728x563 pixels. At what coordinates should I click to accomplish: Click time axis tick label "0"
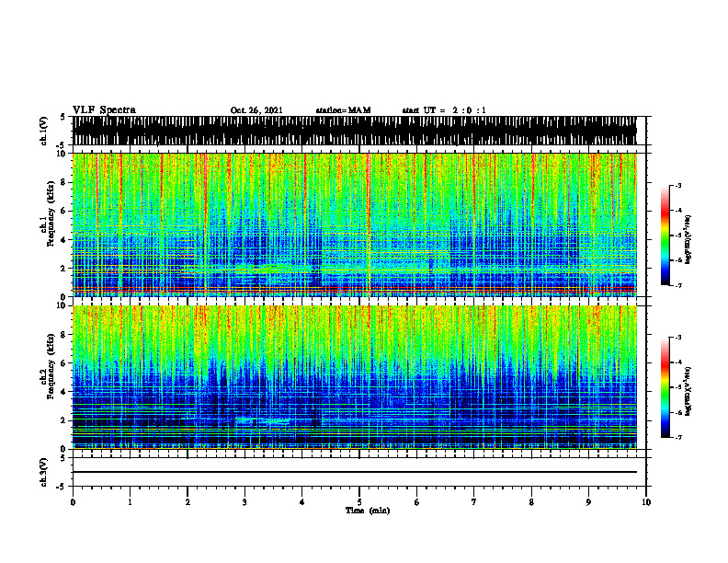[x=73, y=502]
